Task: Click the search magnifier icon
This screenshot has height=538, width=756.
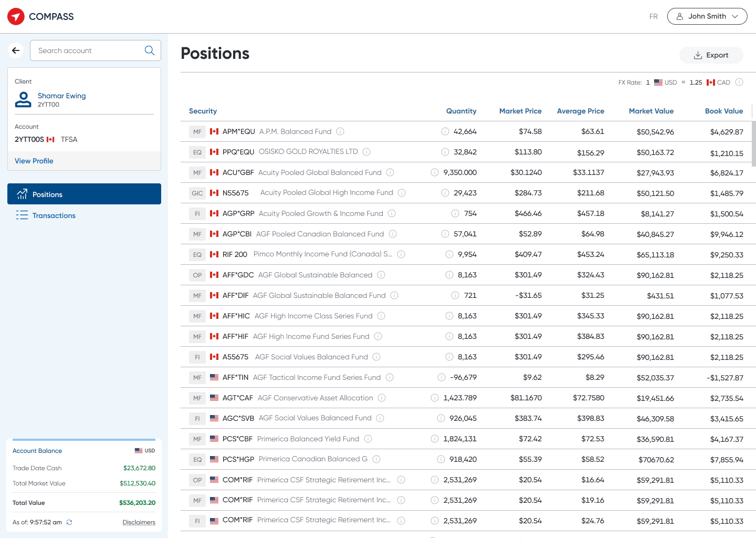Action: pyautogui.click(x=150, y=50)
